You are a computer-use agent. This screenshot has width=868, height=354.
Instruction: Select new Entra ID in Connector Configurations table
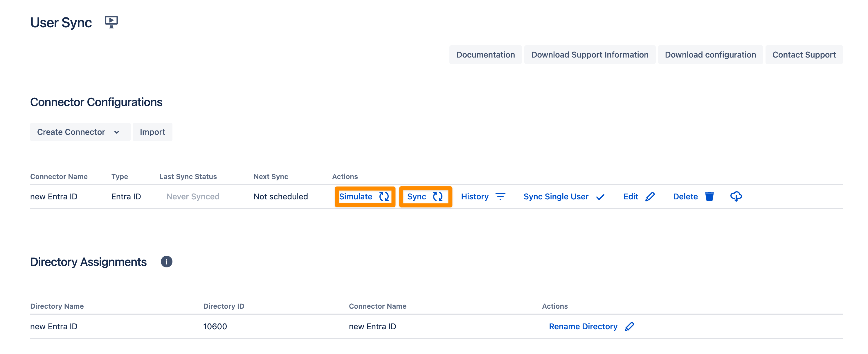(x=54, y=196)
